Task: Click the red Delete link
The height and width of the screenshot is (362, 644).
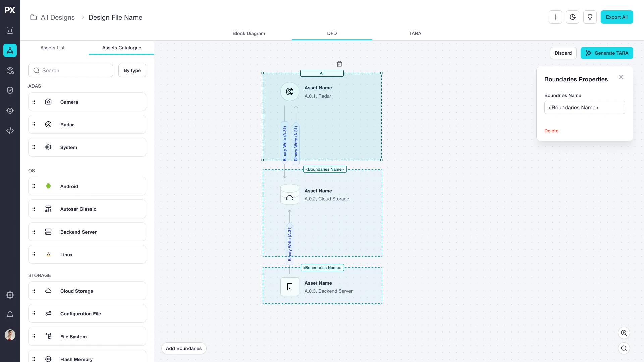Action: 551,131
